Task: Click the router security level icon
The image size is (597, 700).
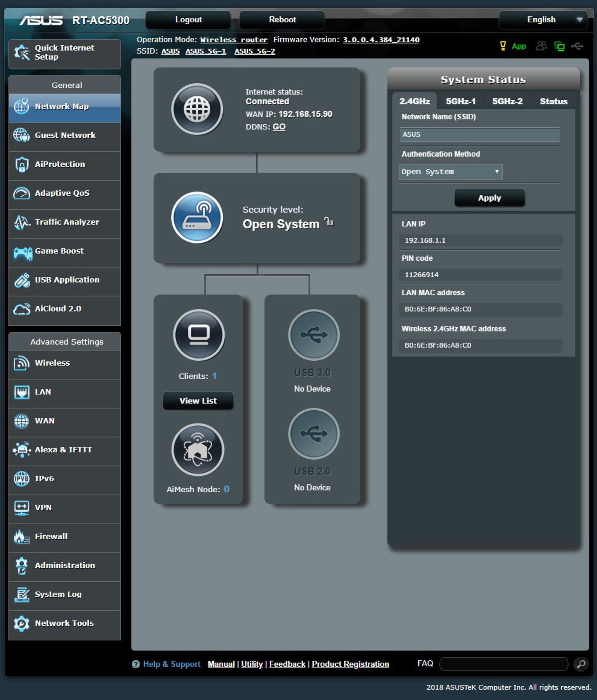Action: pos(197,217)
